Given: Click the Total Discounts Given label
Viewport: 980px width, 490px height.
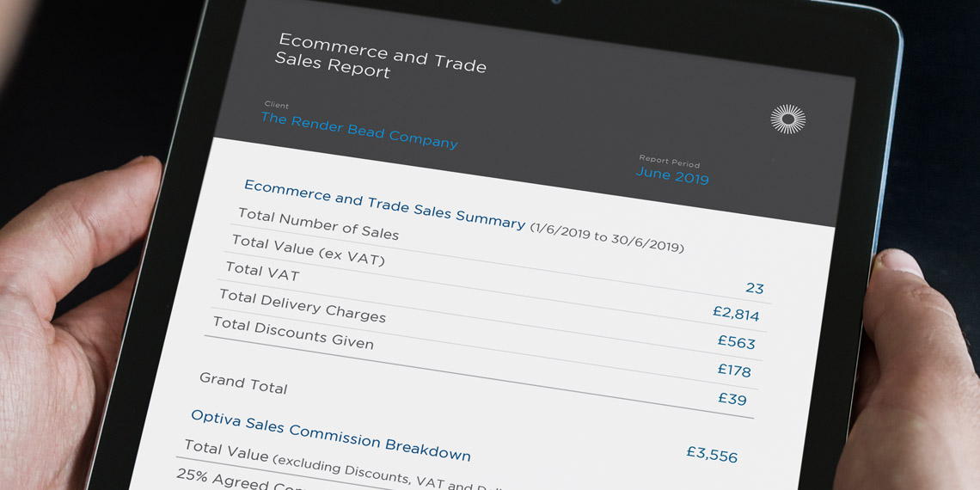Looking at the screenshot, I should coord(293,333).
